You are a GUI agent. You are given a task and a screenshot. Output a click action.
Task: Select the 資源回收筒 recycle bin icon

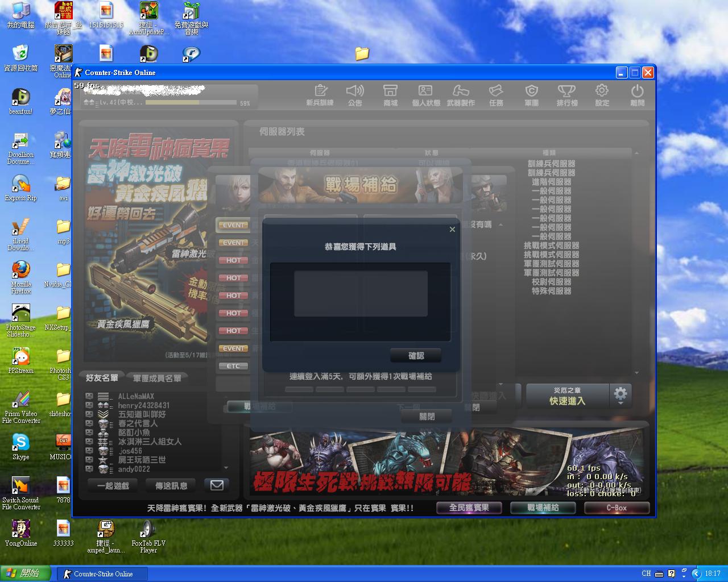pyautogui.click(x=21, y=58)
